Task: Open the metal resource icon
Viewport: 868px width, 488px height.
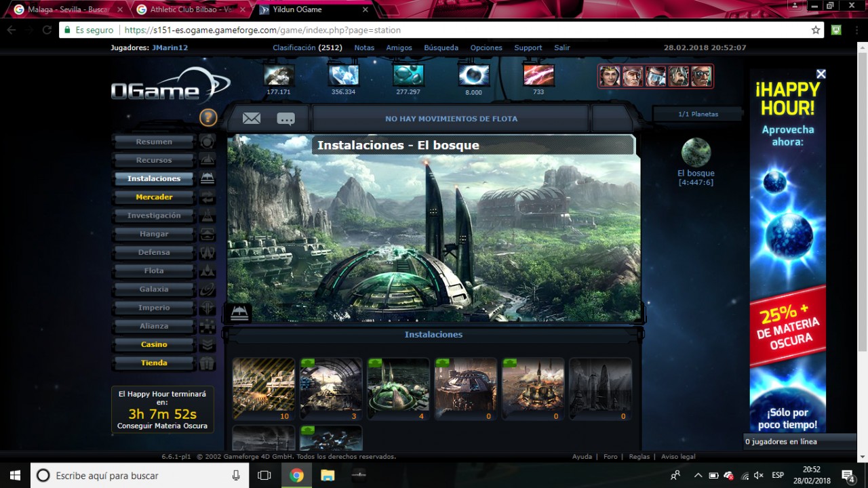Action: click(279, 75)
